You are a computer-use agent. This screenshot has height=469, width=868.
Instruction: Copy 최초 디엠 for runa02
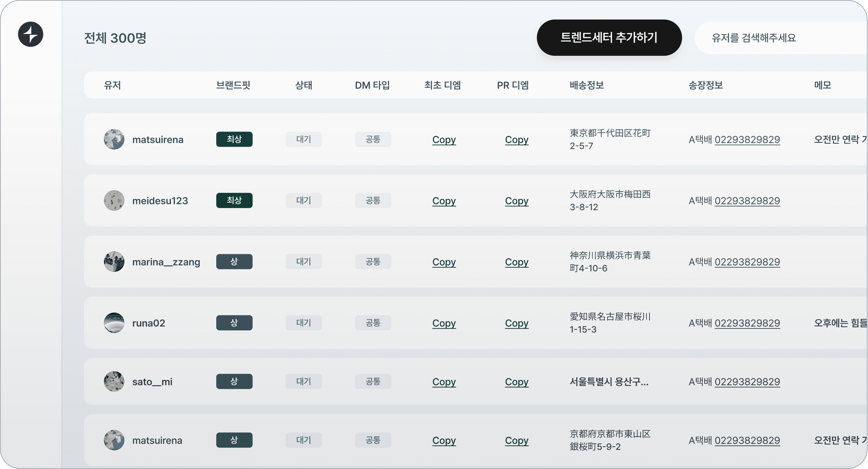point(444,323)
